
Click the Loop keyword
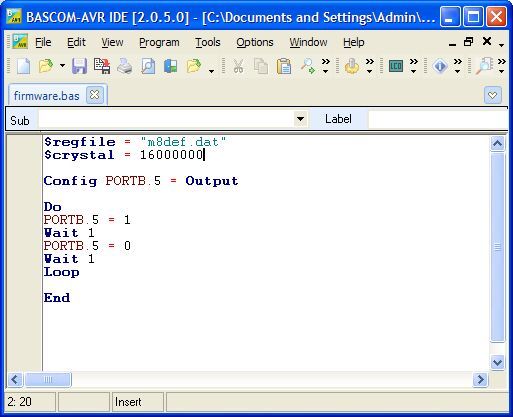(x=62, y=272)
